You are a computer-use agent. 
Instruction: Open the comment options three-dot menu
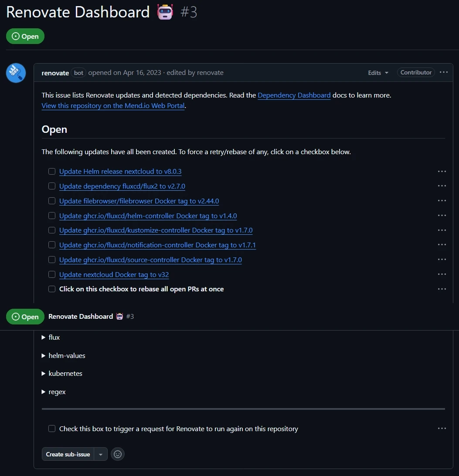[444, 72]
